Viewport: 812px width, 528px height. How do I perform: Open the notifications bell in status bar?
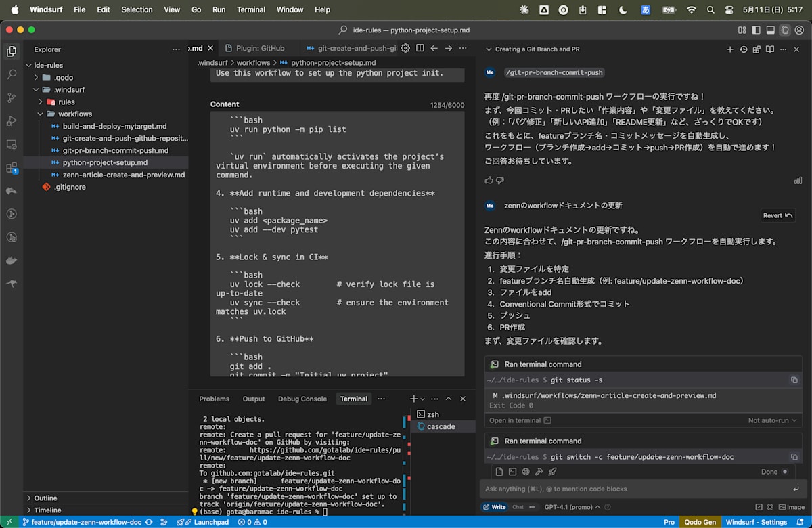(801, 522)
